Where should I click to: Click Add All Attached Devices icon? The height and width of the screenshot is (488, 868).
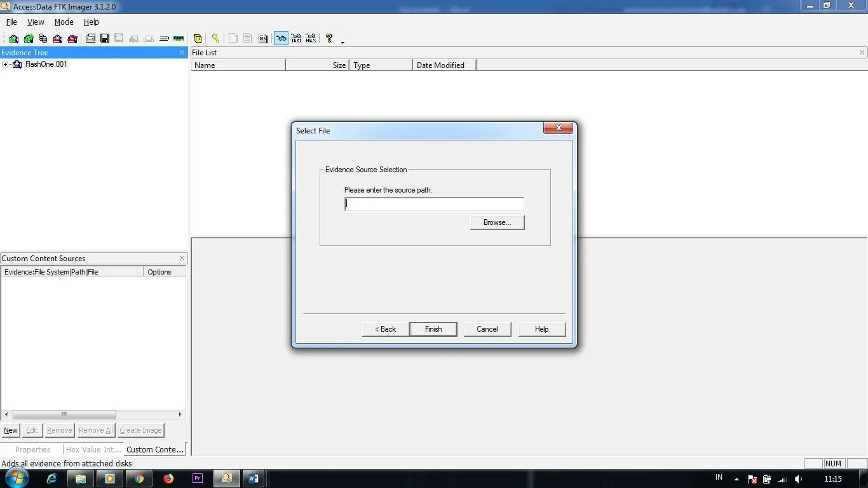(x=28, y=39)
